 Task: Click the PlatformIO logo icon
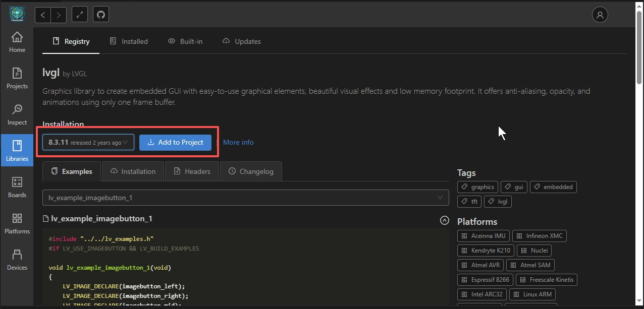(x=17, y=14)
